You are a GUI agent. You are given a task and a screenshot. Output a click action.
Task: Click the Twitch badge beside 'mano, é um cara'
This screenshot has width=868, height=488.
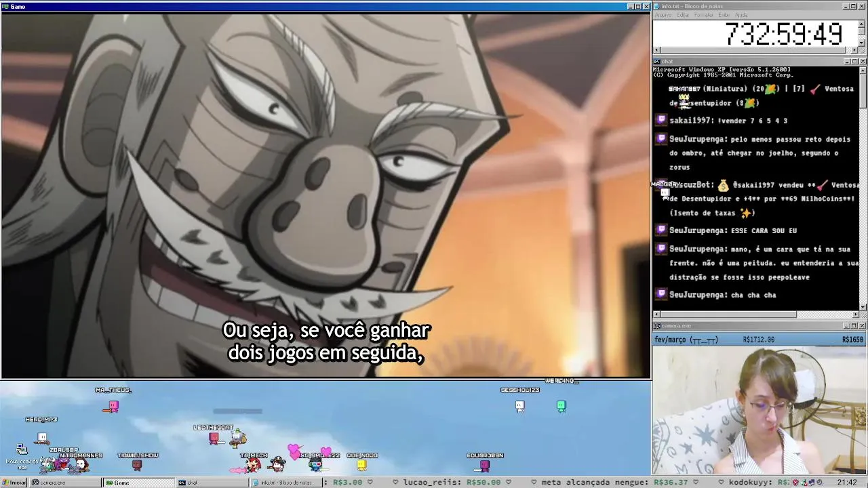coord(661,249)
